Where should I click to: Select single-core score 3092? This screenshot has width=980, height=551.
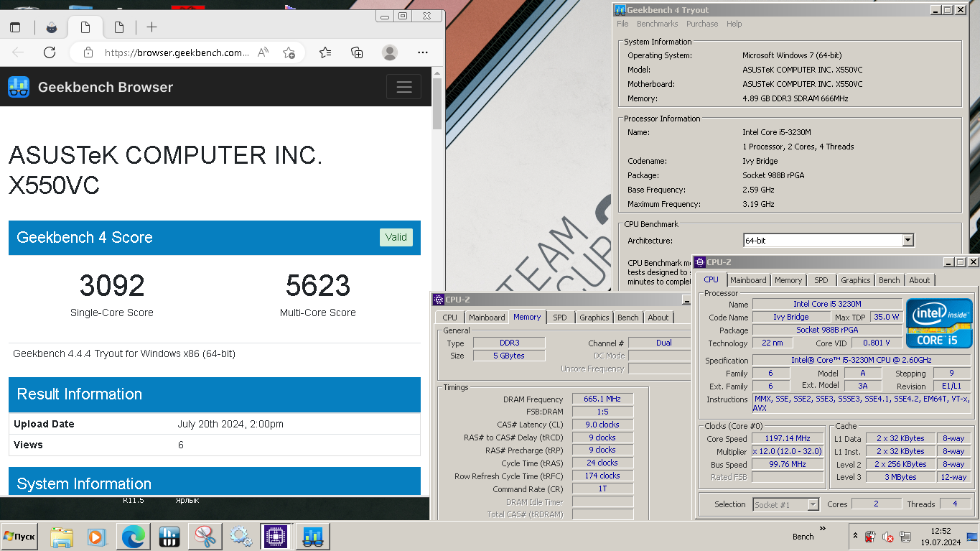coord(112,286)
